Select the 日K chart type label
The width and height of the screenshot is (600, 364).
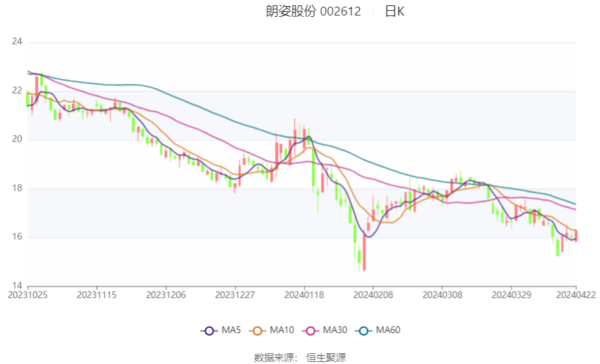coord(394,11)
